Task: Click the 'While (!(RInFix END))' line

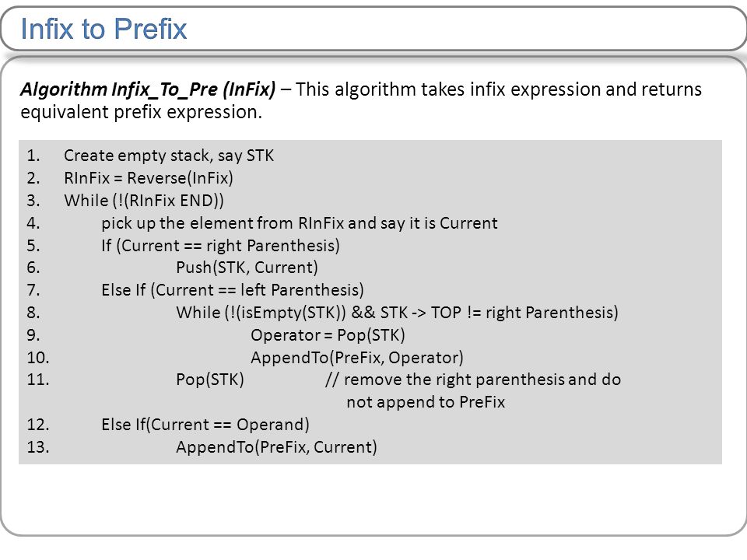Action: (144, 201)
